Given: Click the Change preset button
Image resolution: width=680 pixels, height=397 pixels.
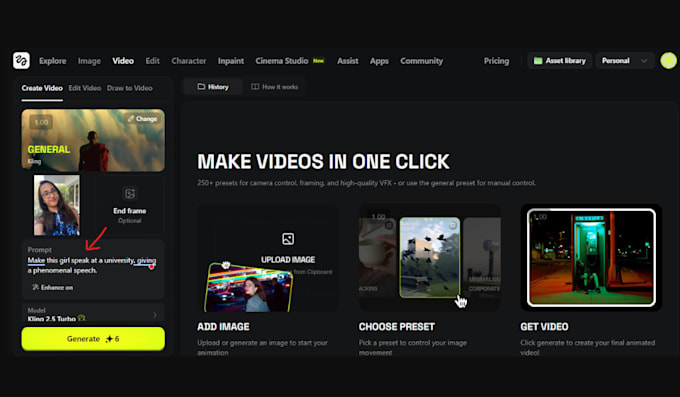Looking at the screenshot, I should (x=142, y=118).
